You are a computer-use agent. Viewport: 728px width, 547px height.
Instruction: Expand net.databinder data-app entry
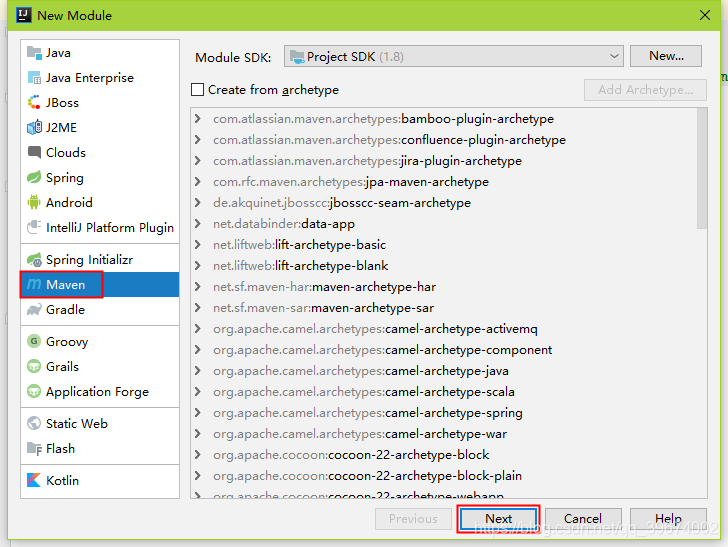[x=198, y=223]
